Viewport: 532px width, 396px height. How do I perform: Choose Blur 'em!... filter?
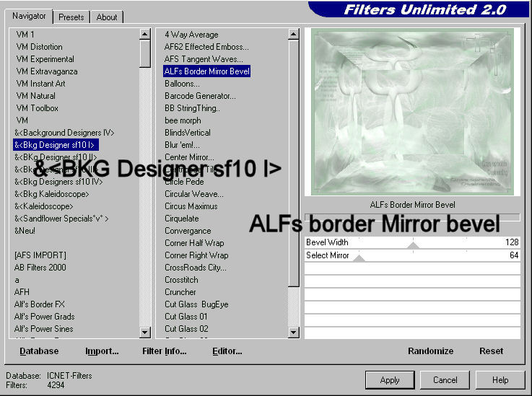tap(182, 145)
